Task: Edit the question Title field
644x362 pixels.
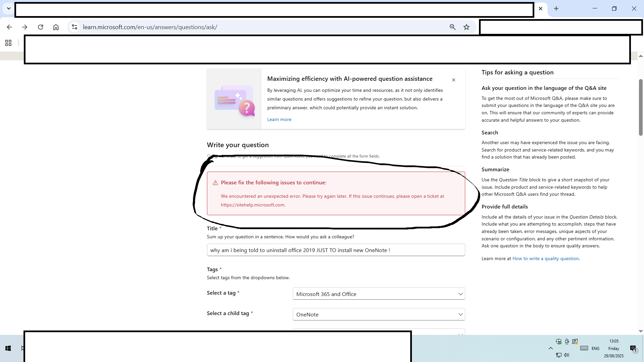Action: click(x=336, y=250)
